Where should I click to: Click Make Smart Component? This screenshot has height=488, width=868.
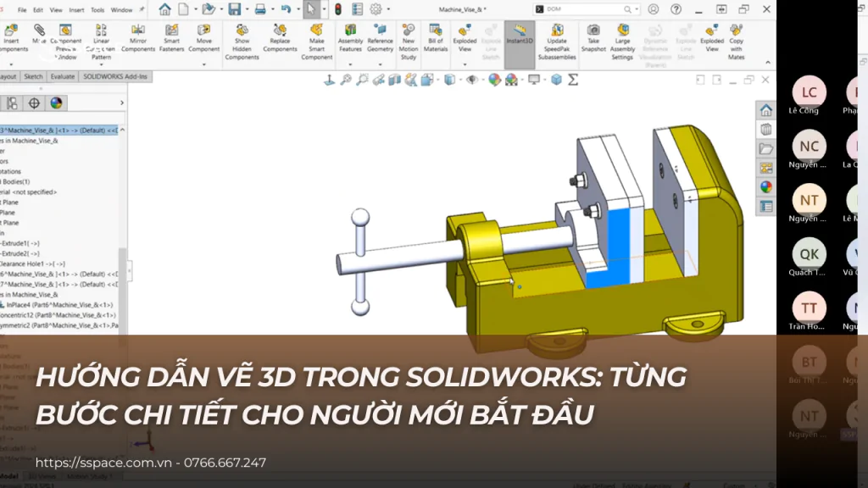(x=317, y=42)
